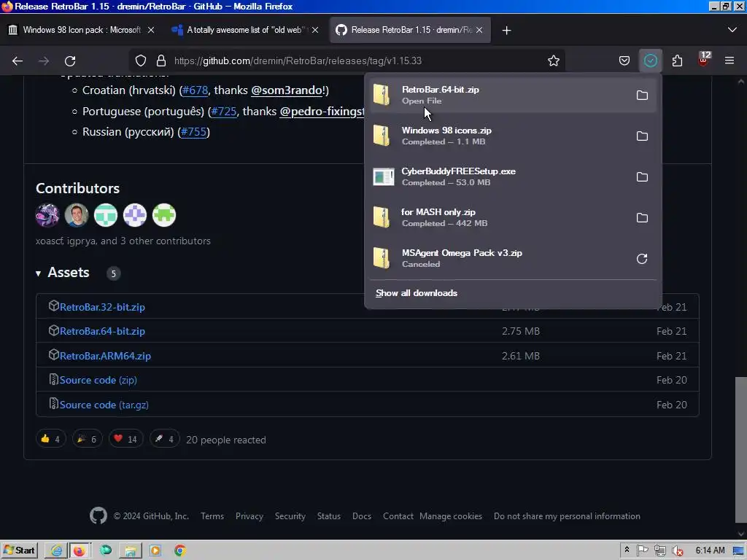Open the Docs footer link
Screen dimensions: 747x560
click(362, 516)
